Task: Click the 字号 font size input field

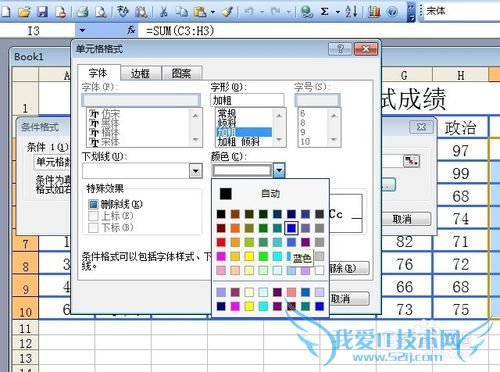Action: (317, 100)
